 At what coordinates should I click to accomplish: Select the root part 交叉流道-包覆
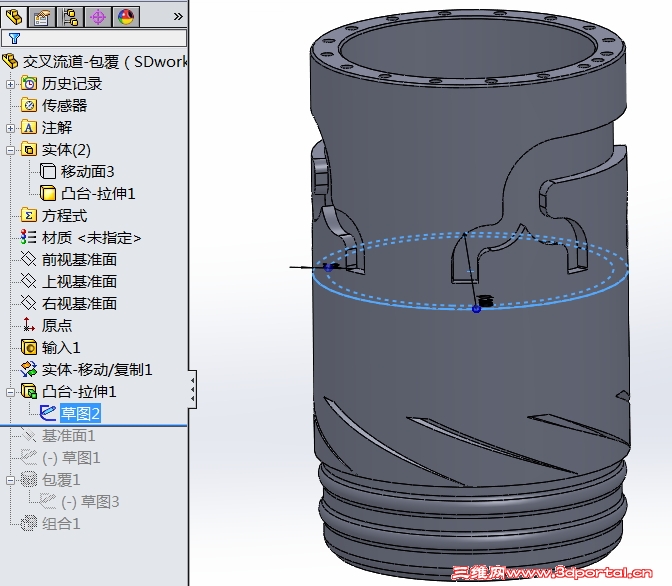105,62
